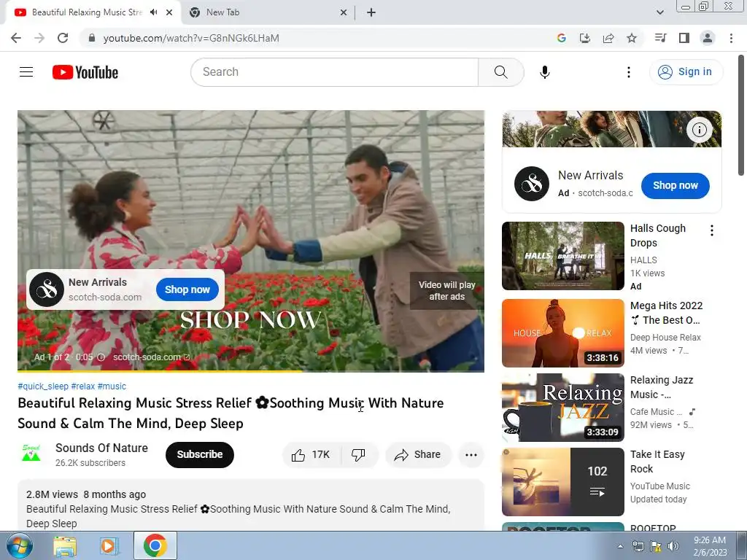This screenshot has width=747, height=560.
Task: Open options menu for Halls Cough Drops
Action: 712,231
